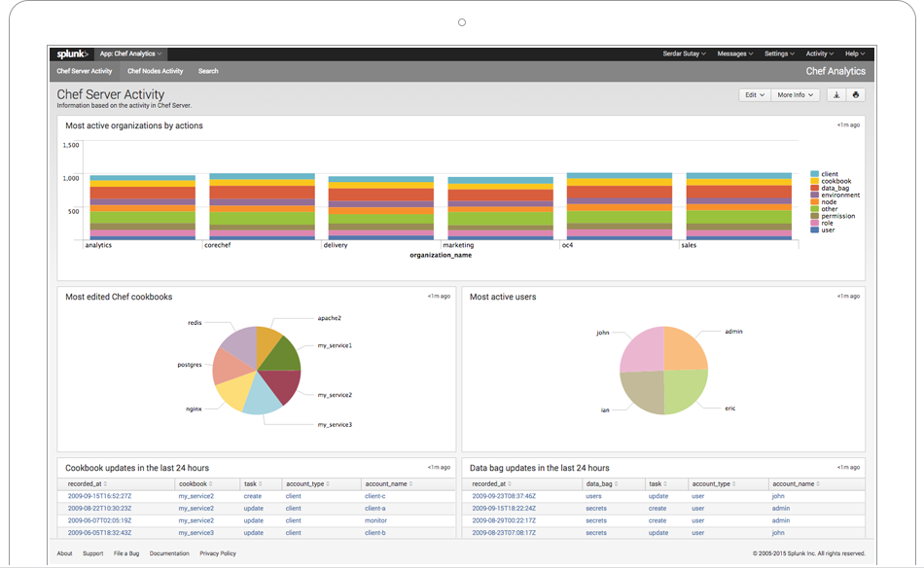This screenshot has width=924, height=568.
Task: Go to Chef Nodes Activity tab
Action: [x=155, y=71]
